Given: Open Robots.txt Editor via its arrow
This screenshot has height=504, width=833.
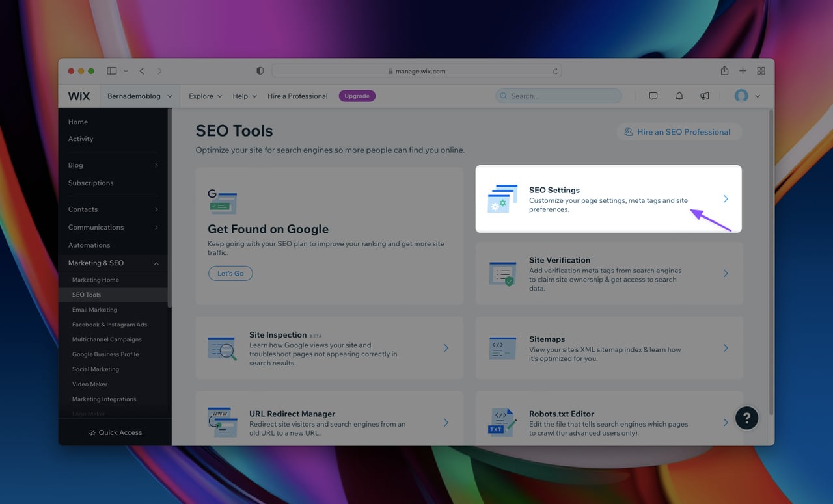Looking at the screenshot, I should (x=726, y=423).
